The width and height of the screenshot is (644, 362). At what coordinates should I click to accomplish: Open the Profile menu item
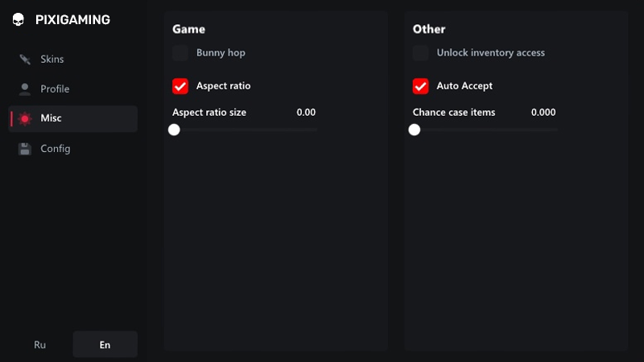click(72, 89)
